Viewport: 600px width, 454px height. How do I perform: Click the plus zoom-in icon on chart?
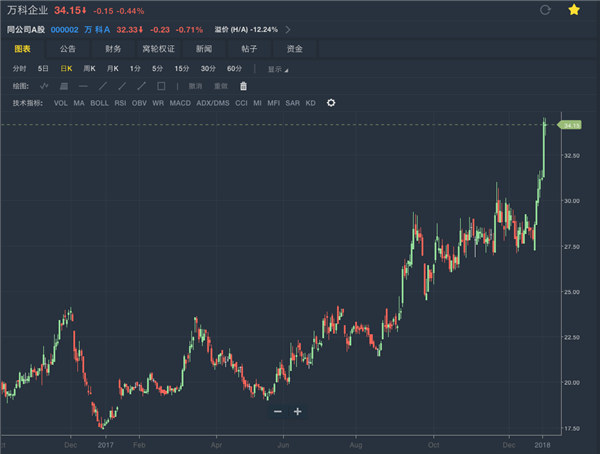pyautogui.click(x=297, y=411)
